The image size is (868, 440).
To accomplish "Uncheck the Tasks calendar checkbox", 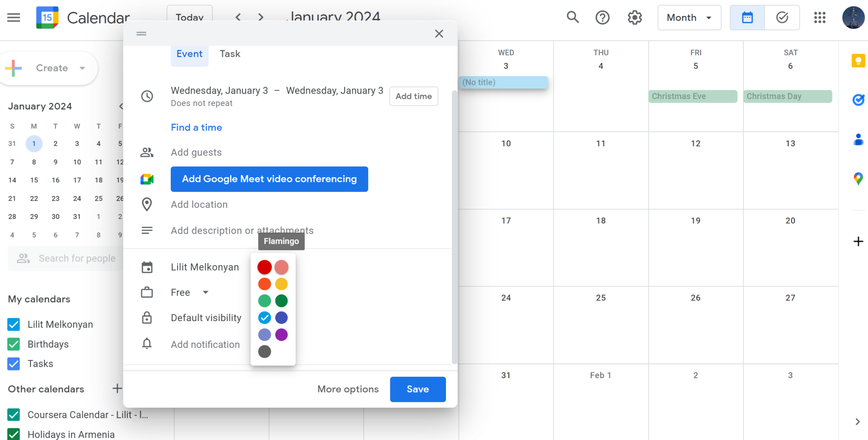I will (14, 364).
